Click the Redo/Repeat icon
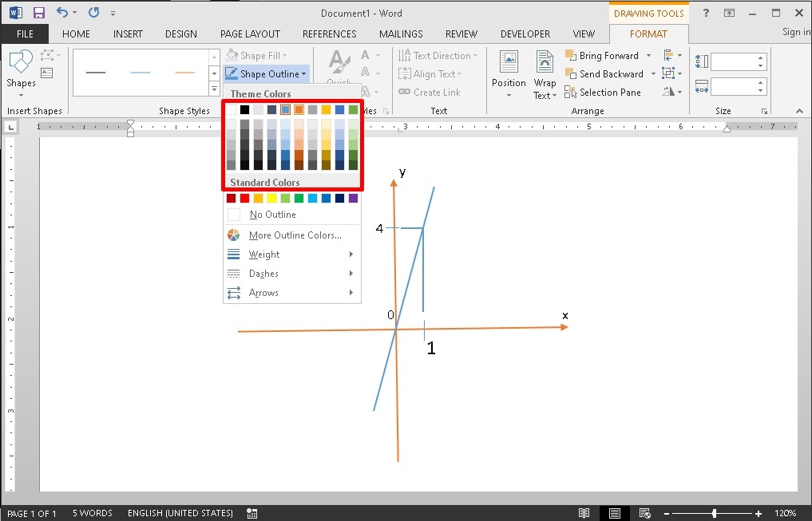This screenshot has width=812, height=521. [x=93, y=13]
